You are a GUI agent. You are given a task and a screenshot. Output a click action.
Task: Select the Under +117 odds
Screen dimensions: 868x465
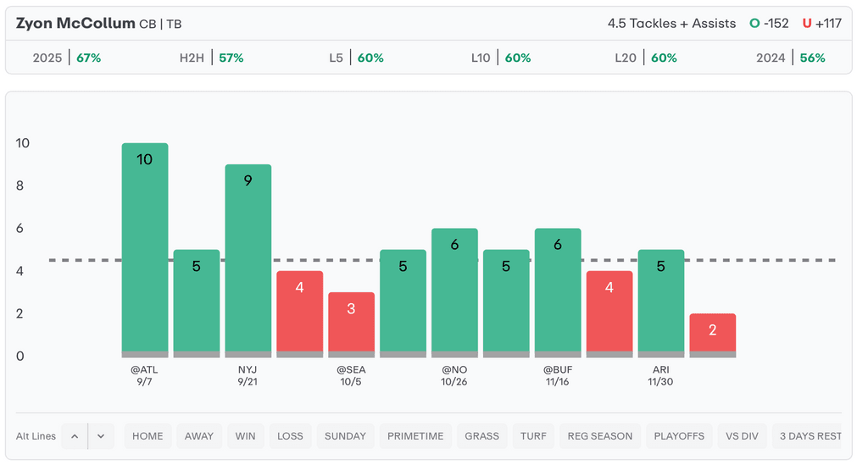[x=821, y=24]
